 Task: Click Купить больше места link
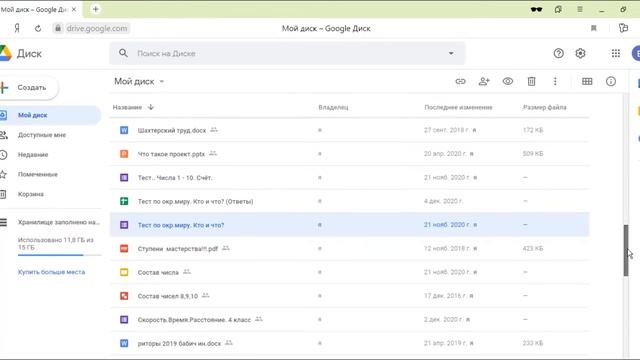click(x=51, y=272)
